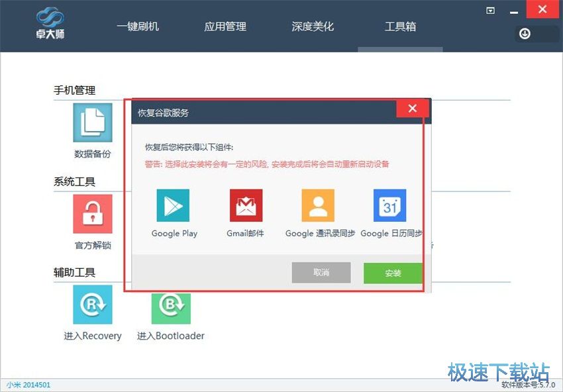Click the 数据备份 label text

point(93,154)
